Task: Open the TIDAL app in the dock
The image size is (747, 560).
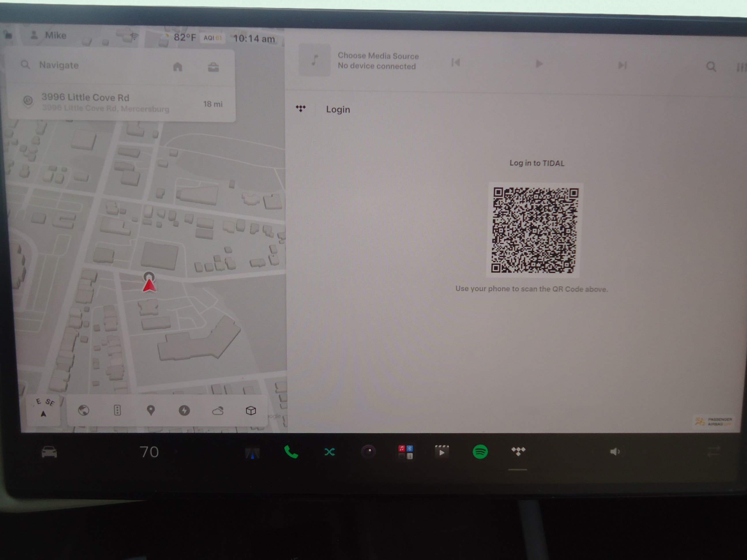Action: [x=518, y=452]
